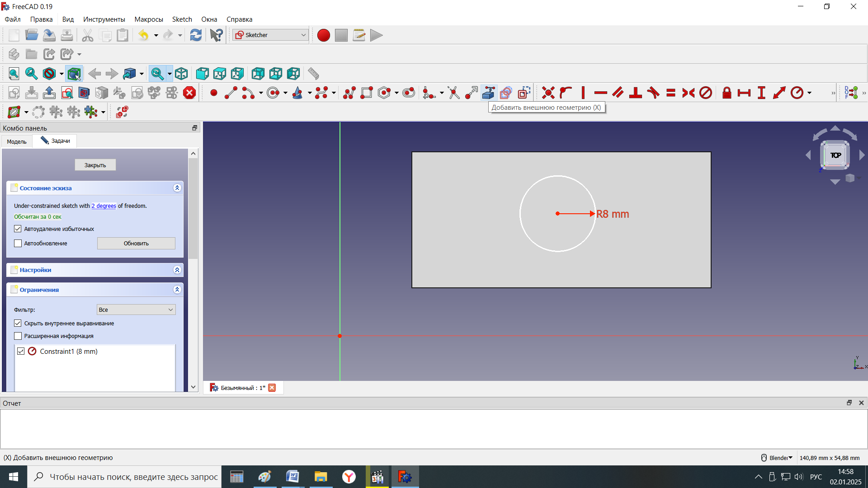
Task: Click the 2 degrees link
Action: point(104,206)
